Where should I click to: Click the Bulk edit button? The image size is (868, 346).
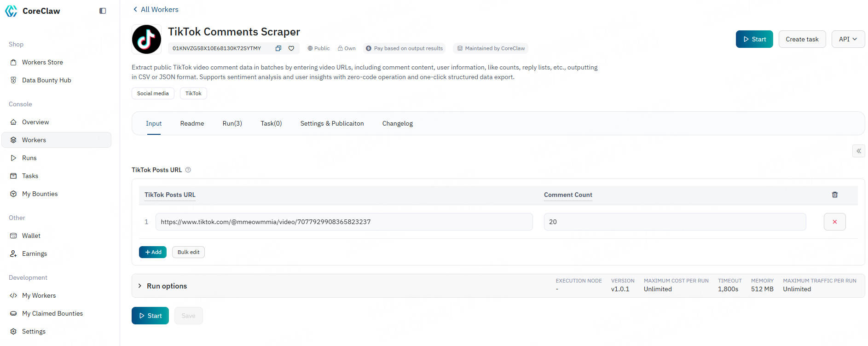click(188, 252)
